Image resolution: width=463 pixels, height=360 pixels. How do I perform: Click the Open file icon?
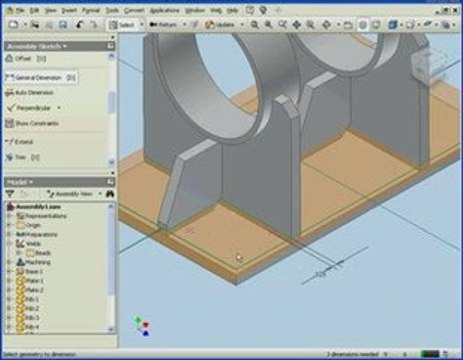(x=35, y=25)
